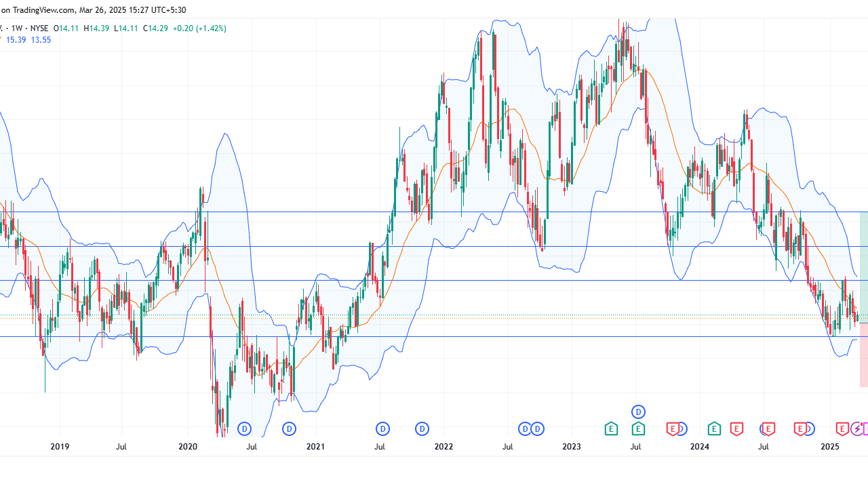
Task: Click the 2022 label on the time axis
Action: [443, 447]
